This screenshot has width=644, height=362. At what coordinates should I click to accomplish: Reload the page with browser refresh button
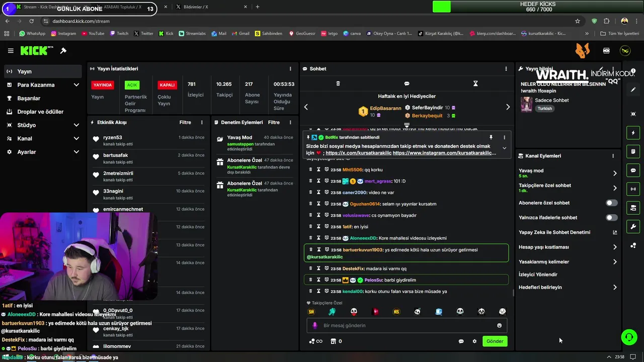(x=31, y=21)
